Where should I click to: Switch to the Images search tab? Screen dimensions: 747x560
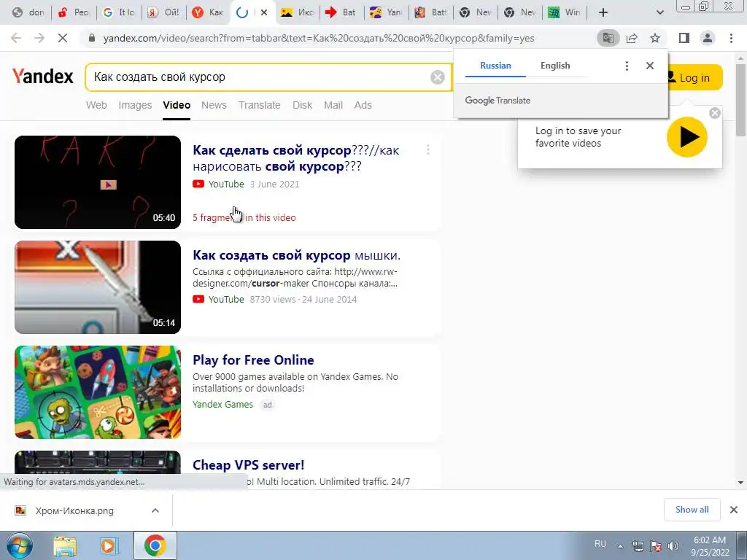click(135, 105)
